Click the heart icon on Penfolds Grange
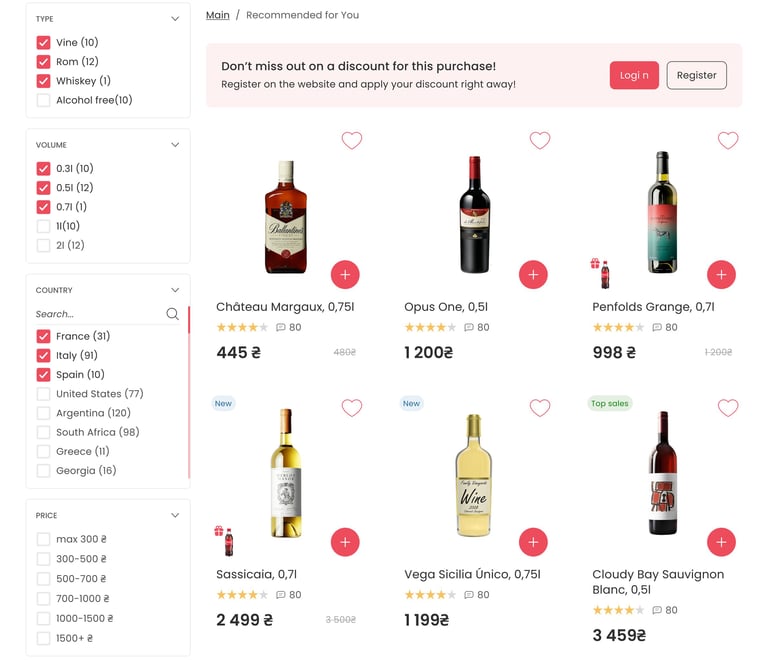Screen dimensions: 768x660 pos(728,141)
